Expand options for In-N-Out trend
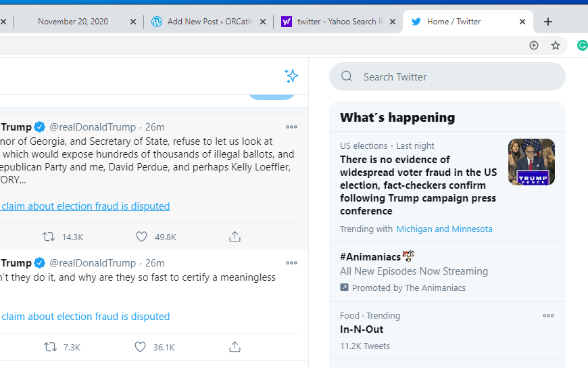Image resolution: width=588 pixels, height=368 pixels. (548, 316)
